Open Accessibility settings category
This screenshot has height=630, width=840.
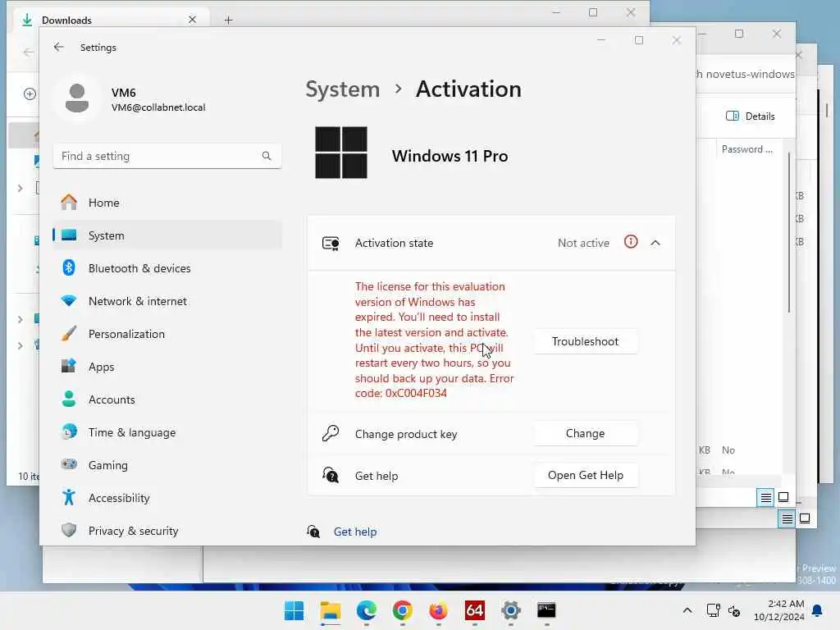tap(167, 498)
